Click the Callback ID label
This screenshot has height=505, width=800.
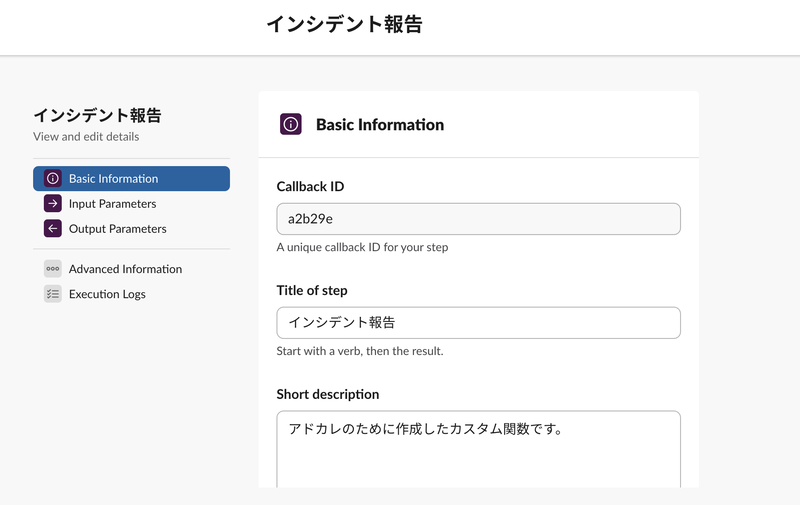click(x=310, y=187)
